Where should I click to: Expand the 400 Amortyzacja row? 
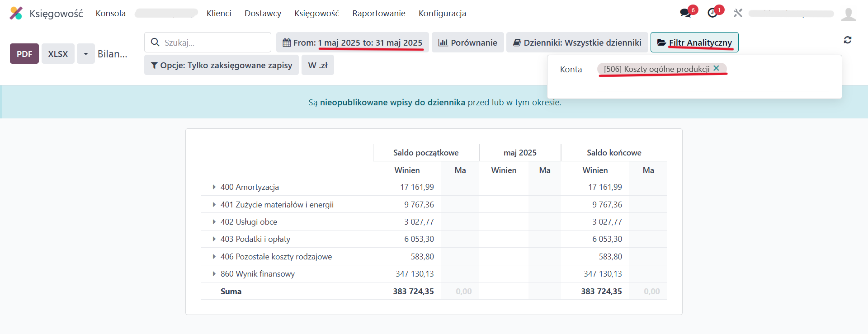coord(214,187)
